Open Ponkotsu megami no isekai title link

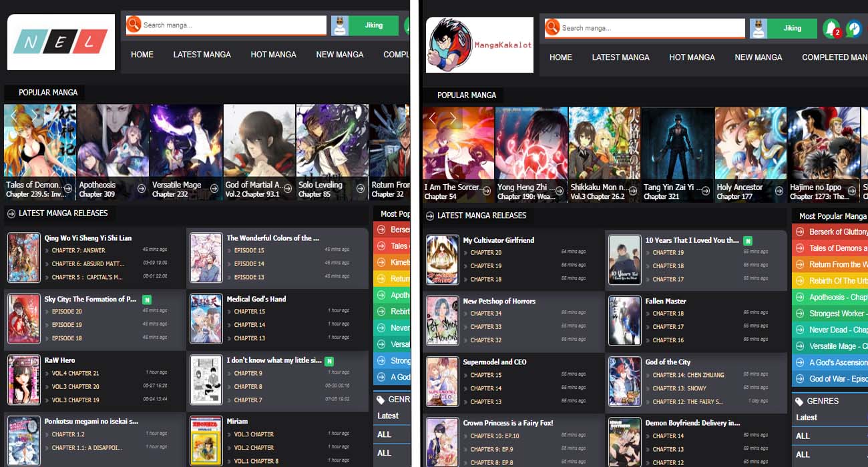click(91, 421)
